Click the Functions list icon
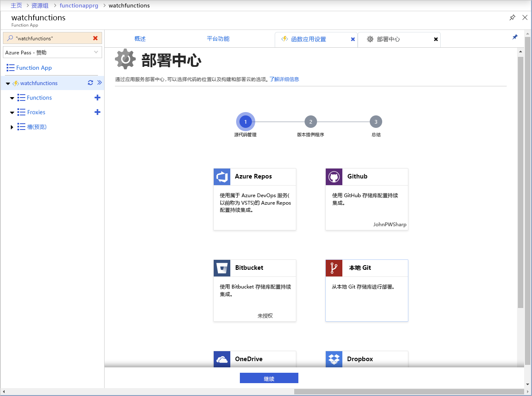 [x=21, y=98]
